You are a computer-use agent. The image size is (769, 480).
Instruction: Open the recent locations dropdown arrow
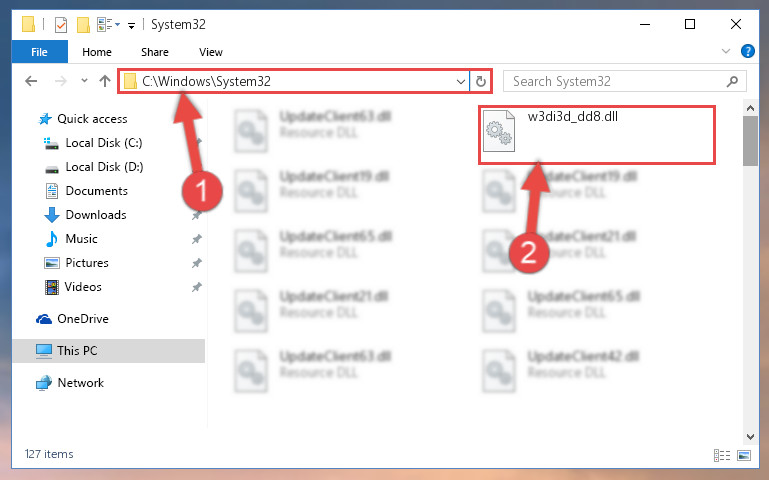(84, 81)
